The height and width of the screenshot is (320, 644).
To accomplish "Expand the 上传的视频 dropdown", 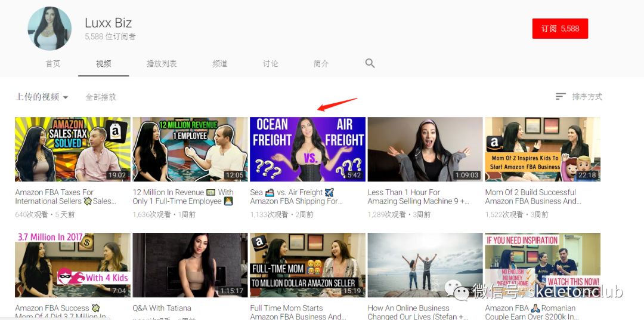I will point(42,97).
